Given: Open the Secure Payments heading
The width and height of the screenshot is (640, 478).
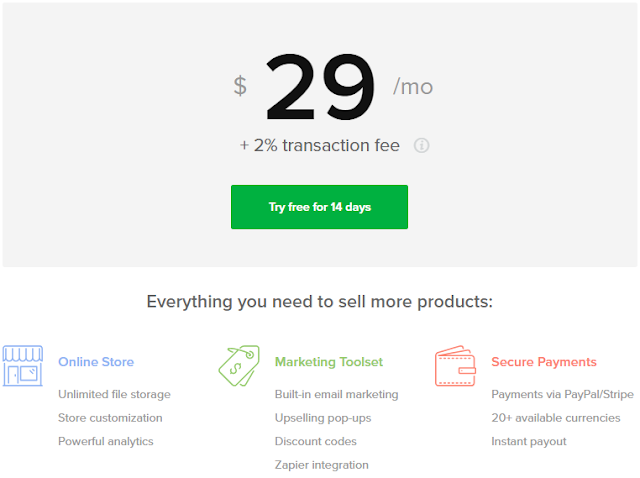Looking at the screenshot, I should pos(544,362).
